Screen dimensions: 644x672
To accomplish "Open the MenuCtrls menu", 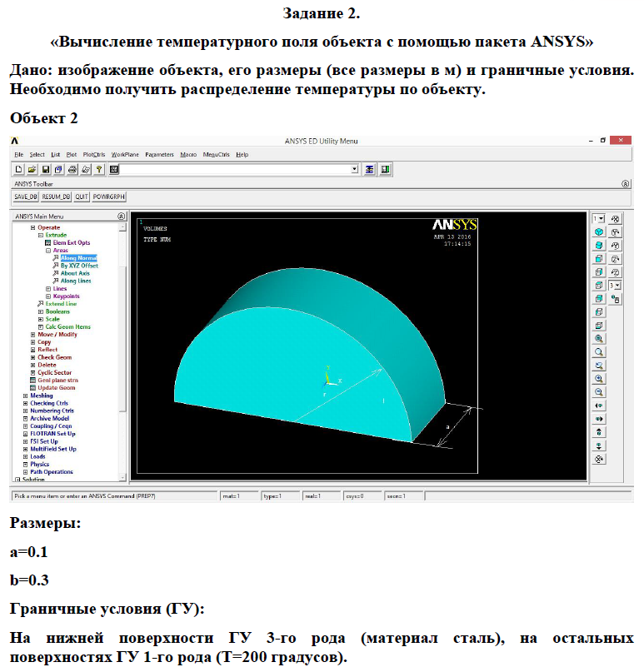I will (216, 155).
